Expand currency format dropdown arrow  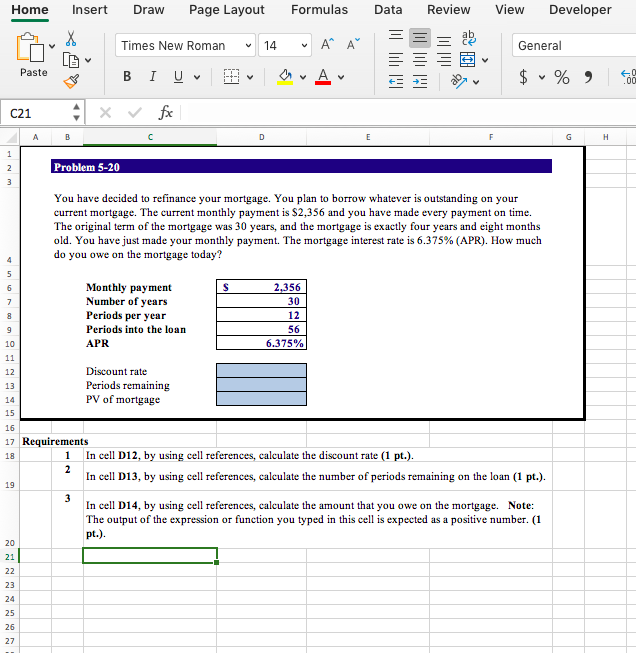pyautogui.click(x=542, y=77)
